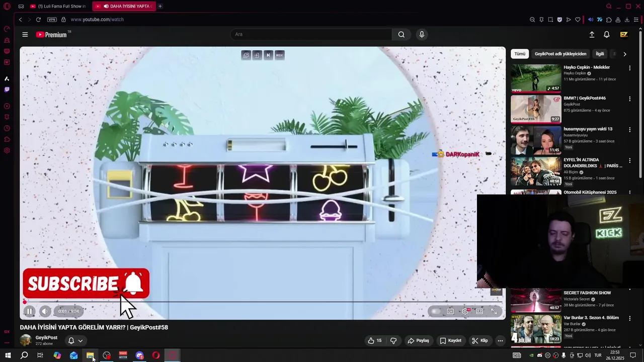Expand the notification options chevron beside bell
The image size is (644, 362).
pos(80,340)
